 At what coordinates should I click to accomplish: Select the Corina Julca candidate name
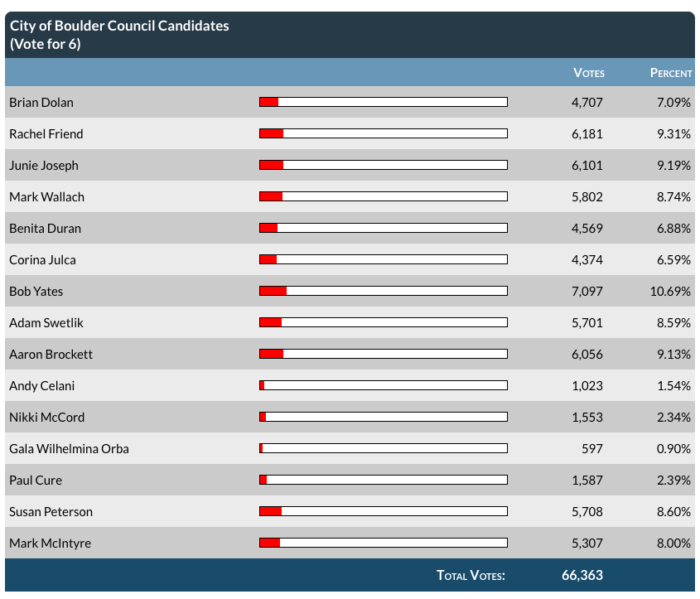click(x=42, y=259)
